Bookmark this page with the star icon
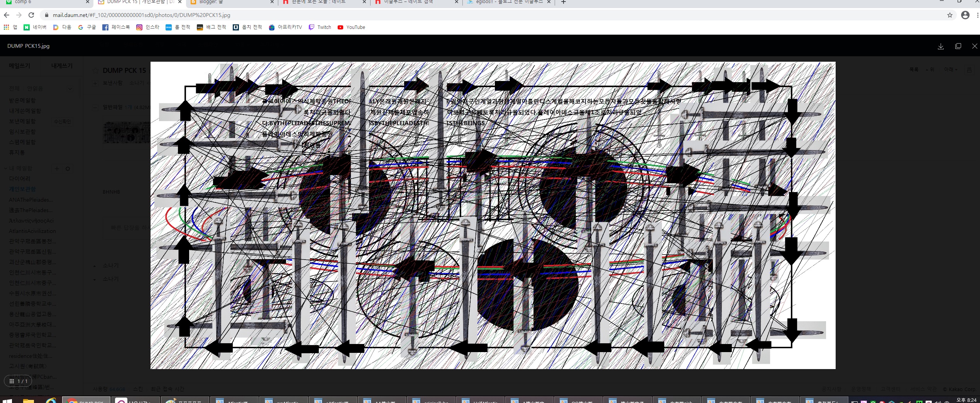The width and height of the screenshot is (980, 403). coord(950,15)
